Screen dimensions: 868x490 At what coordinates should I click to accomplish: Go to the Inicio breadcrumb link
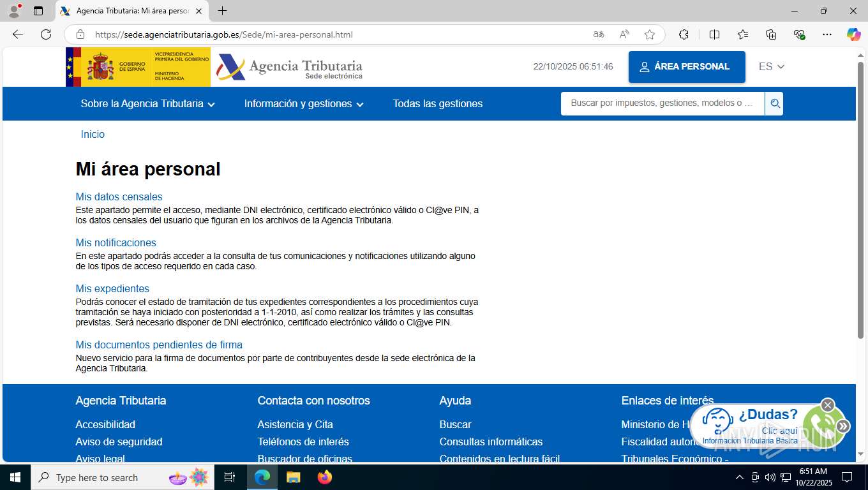[93, 134]
